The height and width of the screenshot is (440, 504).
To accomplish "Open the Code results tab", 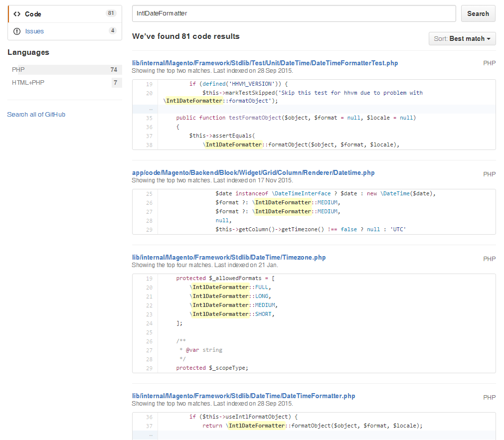I will [x=33, y=14].
